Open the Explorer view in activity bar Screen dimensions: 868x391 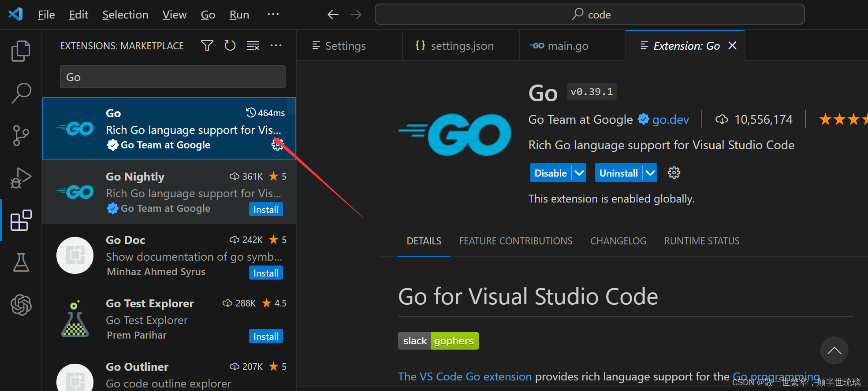click(x=21, y=51)
